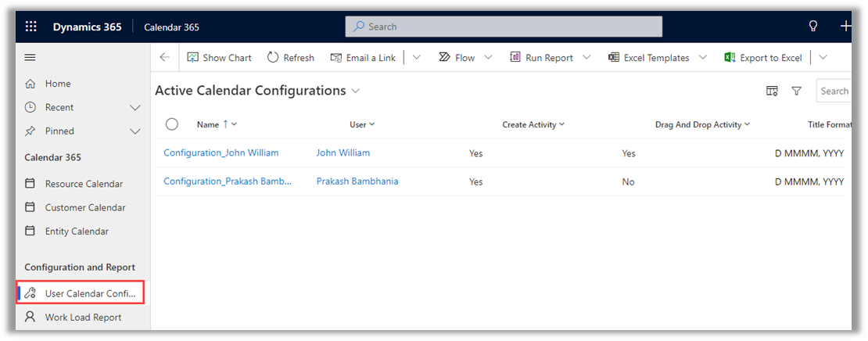Open the Run Report dropdown arrow
This screenshot has width=868, height=341.
click(x=587, y=58)
